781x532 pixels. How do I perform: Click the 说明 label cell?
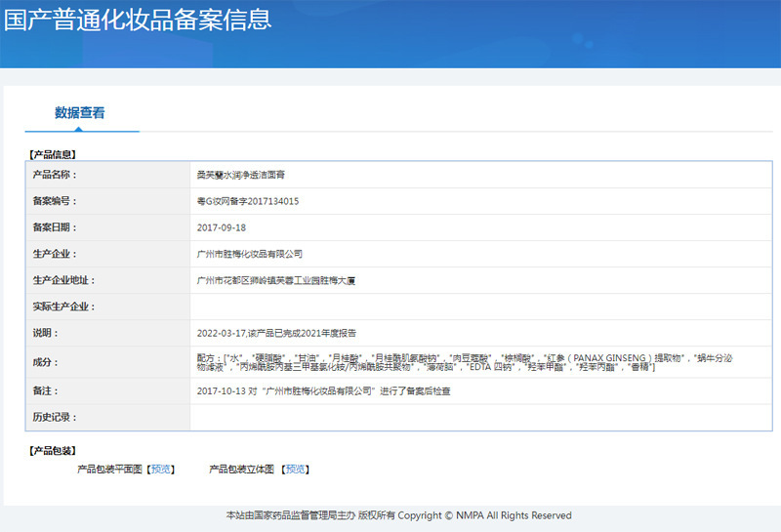point(108,333)
